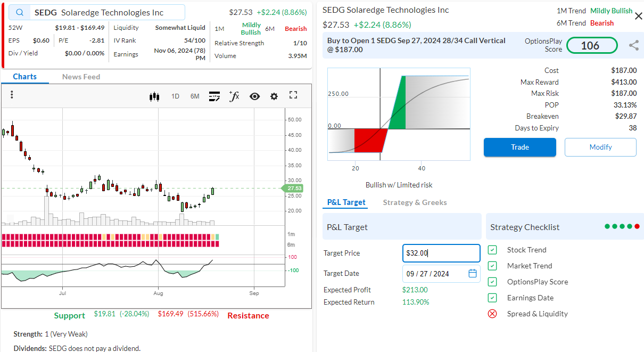The width and height of the screenshot is (644, 352).
Task: Click the Div / Yield value $0.00 / 0.00%
Action: [x=85, y=53]
